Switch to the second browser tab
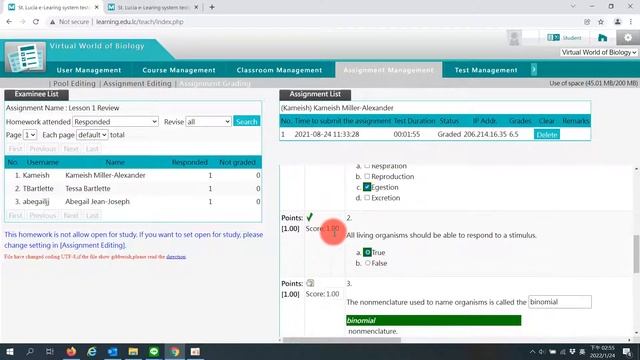This screenshot has width=640, height=360. click(153, 7)
